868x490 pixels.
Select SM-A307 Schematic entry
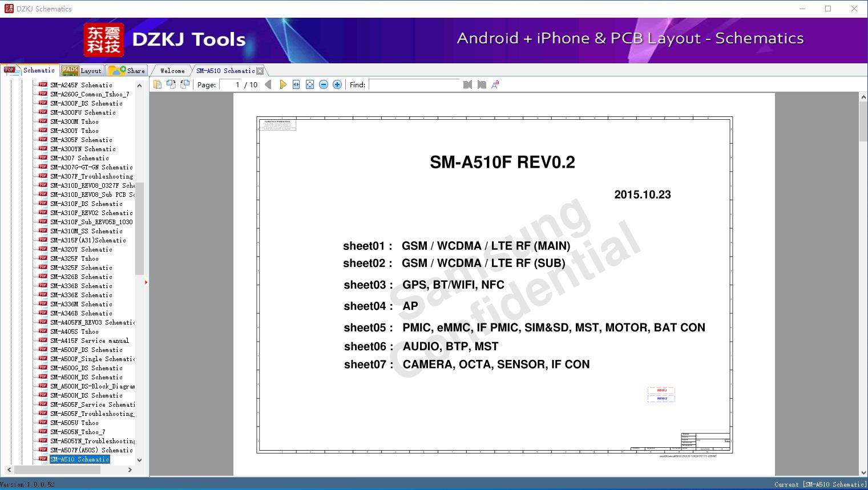[x=79, y=158]
